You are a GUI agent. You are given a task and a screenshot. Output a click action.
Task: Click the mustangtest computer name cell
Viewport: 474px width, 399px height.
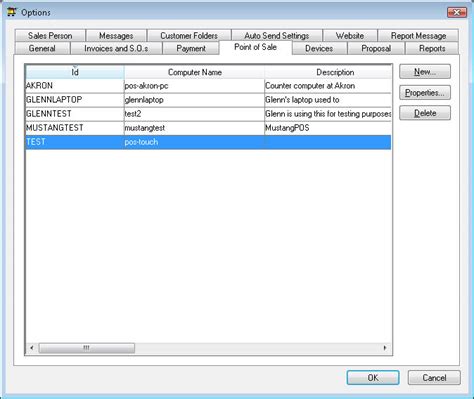click(194, 128)
